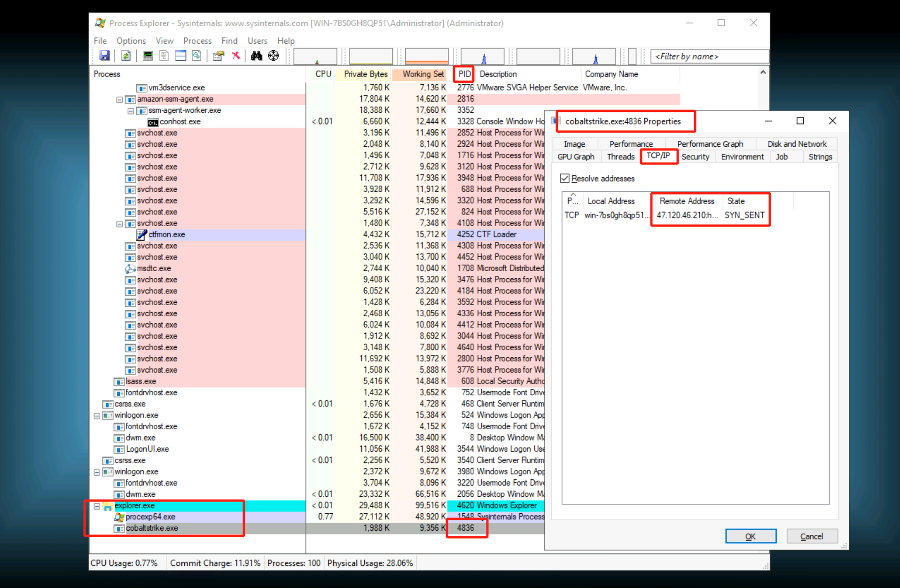The width and height of the screenshot is (900, 588).
Task: Click the cobaltstrike.exe process icon
Action: (x=119, y=529)
